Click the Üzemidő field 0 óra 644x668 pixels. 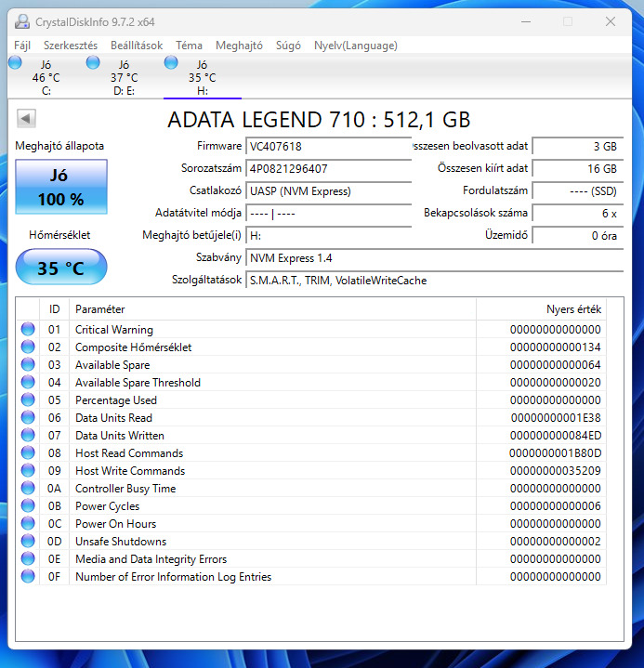(578, 236)
